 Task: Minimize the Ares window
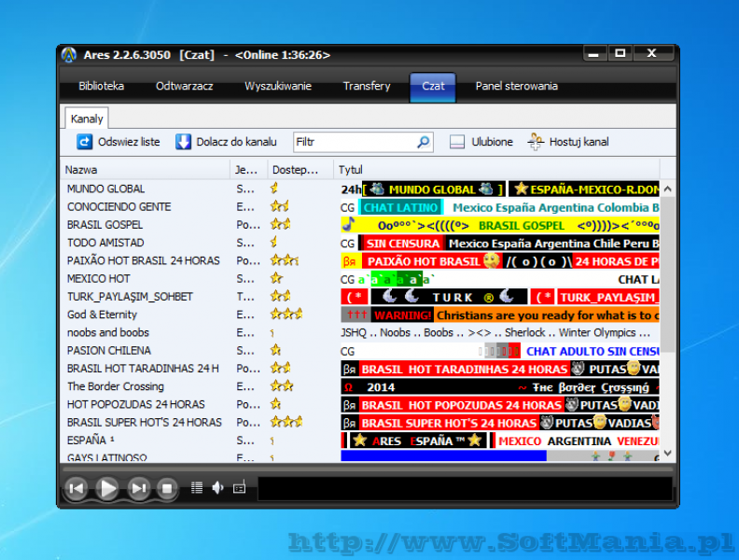[593, 53]
